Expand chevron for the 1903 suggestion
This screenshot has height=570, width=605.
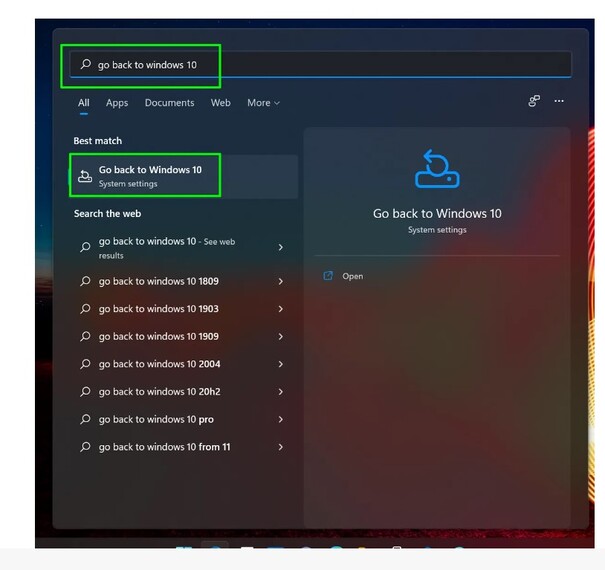click(x=281, y=309)
